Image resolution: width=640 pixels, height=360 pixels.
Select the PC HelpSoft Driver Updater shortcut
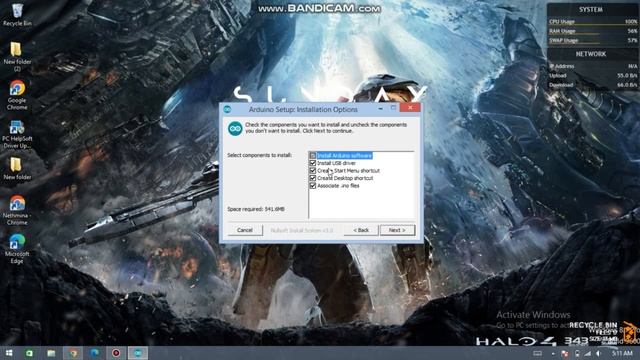point(17,134)
